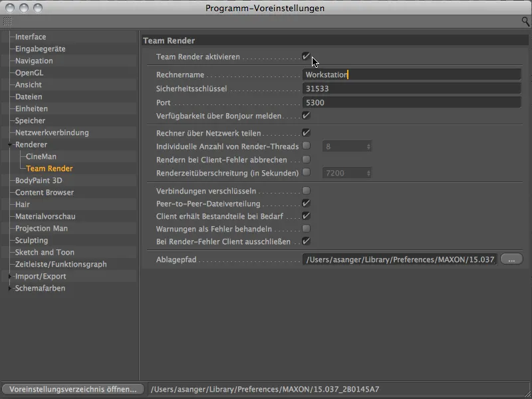Open the OpenGL preferences category
Viewport: 532px width, 399px height.
29,73
